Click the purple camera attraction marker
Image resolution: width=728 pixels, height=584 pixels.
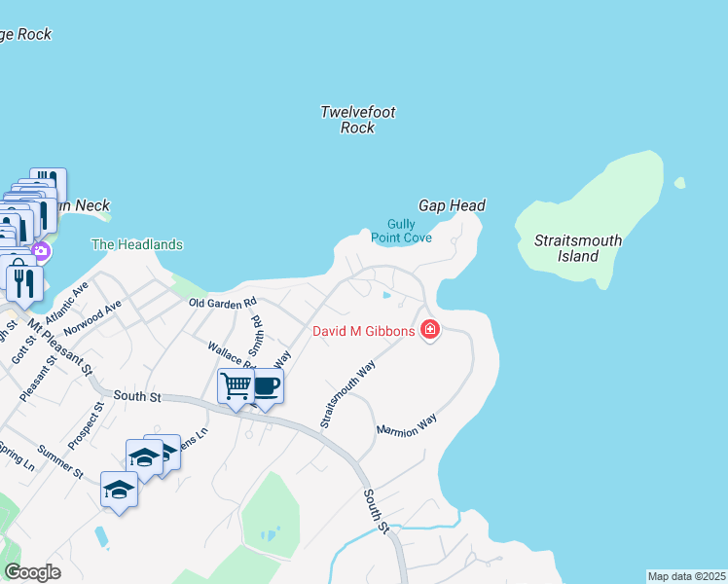point(41,252)
